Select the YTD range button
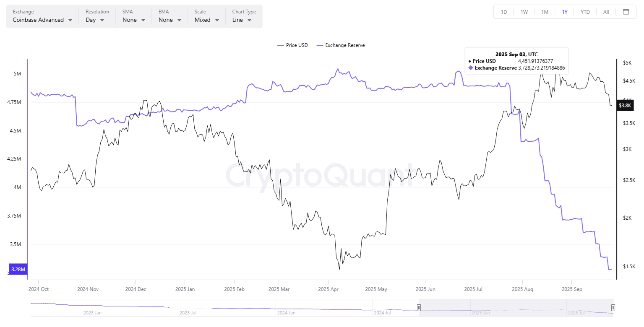This screenshot has width=644, height=327. (x=585, y=12)
